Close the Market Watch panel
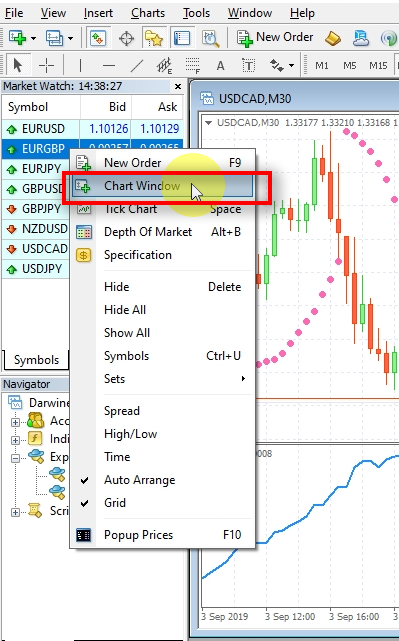The width and height of the screenshot is (399, 641). coord(178,87)
